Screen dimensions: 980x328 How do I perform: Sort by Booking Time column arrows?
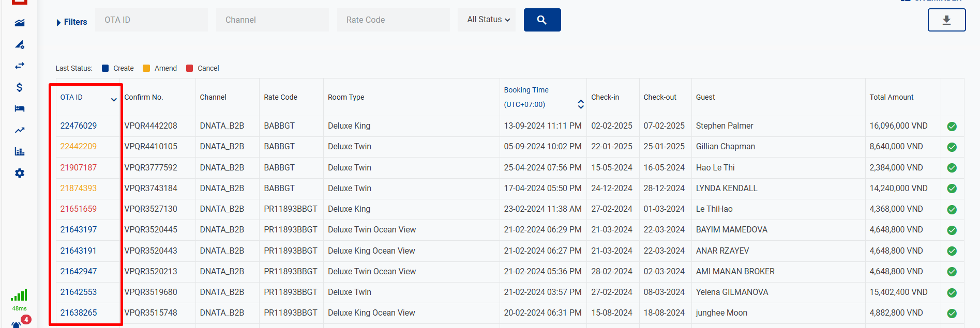coord(581,104)
